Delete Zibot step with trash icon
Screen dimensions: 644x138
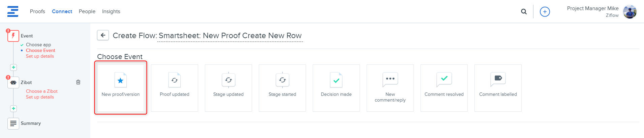(78, 82)
